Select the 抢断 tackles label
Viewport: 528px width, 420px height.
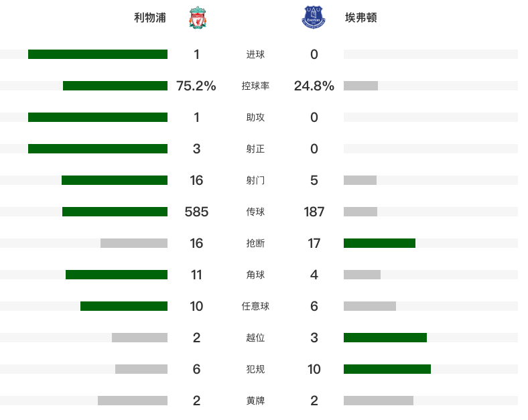click(x=255, y=243)
